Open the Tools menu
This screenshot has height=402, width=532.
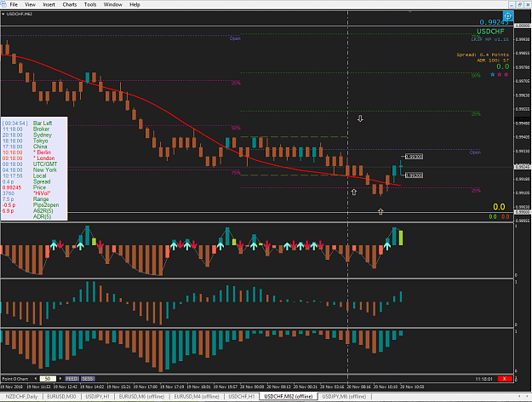tap(90, 5)
